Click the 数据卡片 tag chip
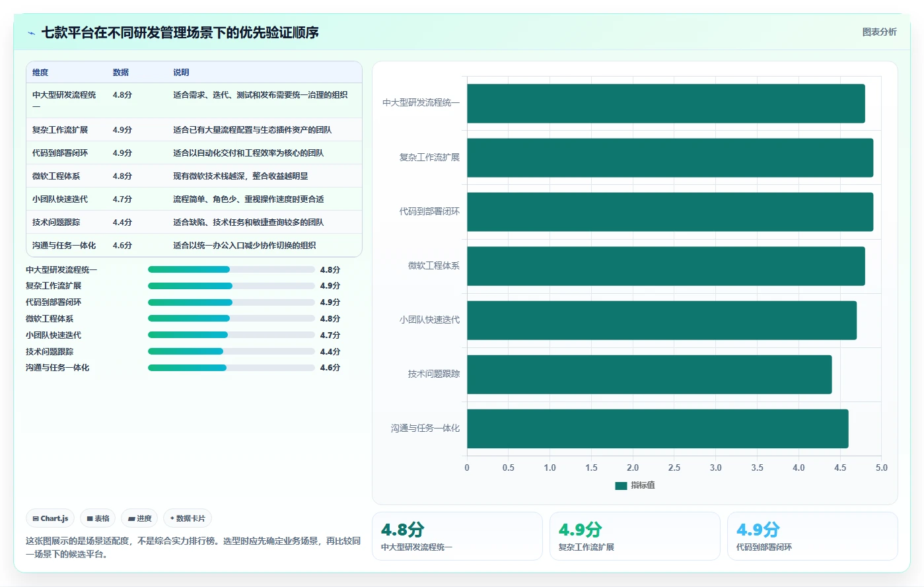The height and width of the screenshot is (587, 924). click(188, 518)
